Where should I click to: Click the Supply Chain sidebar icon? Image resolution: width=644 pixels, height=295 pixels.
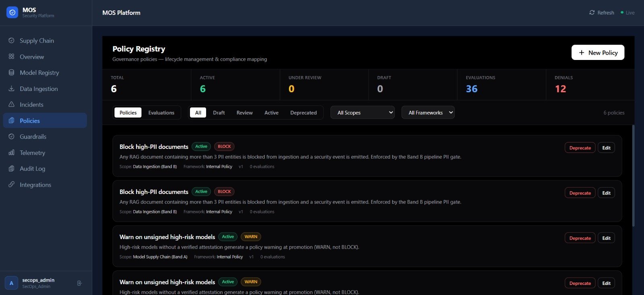11,41
